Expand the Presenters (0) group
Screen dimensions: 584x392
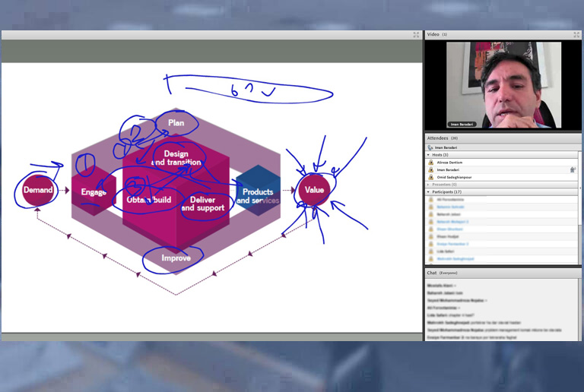tap(428, 185)
